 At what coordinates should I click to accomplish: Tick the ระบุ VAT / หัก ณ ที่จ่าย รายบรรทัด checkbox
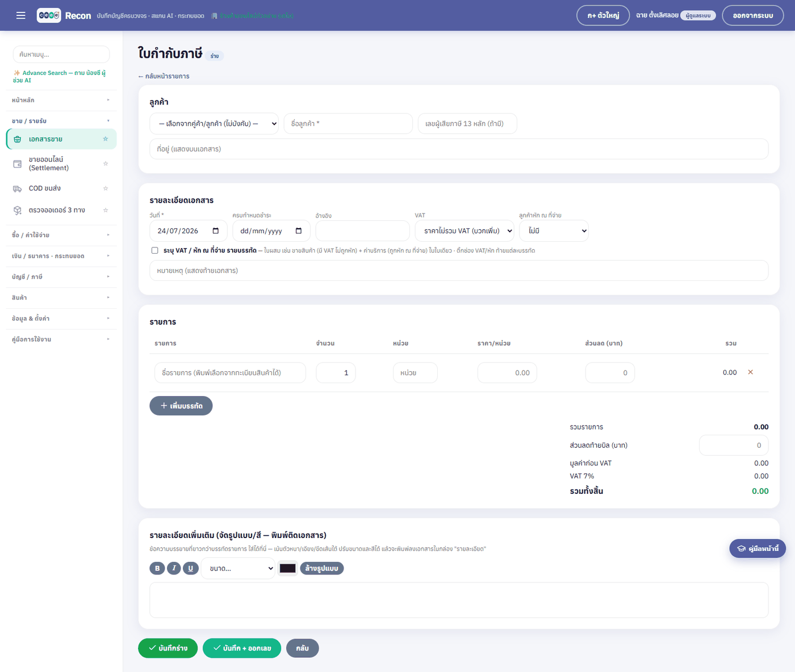point(154,250)
